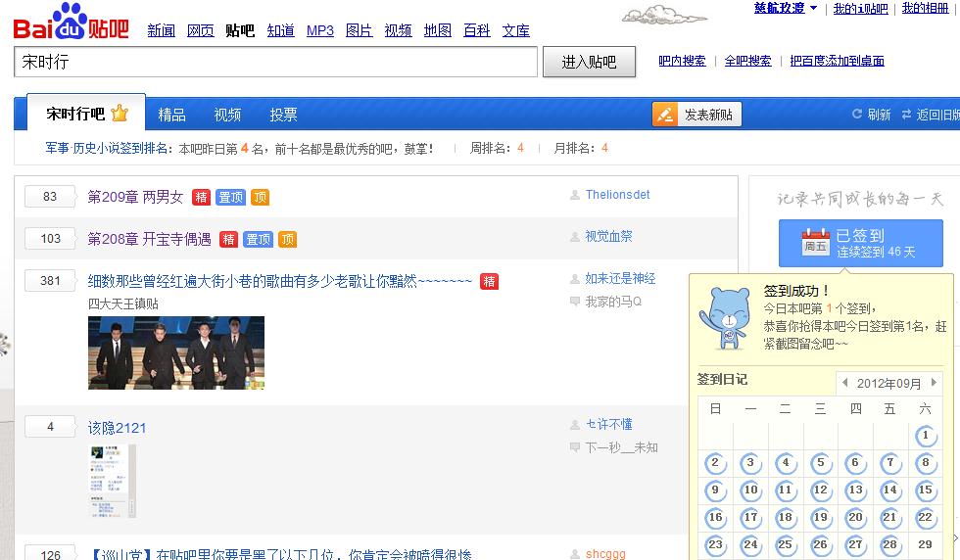Click the orange 顶 badge on 第208章
This screenshot has width=960, height=560.
pyautogui.click(x=288, y=239)
